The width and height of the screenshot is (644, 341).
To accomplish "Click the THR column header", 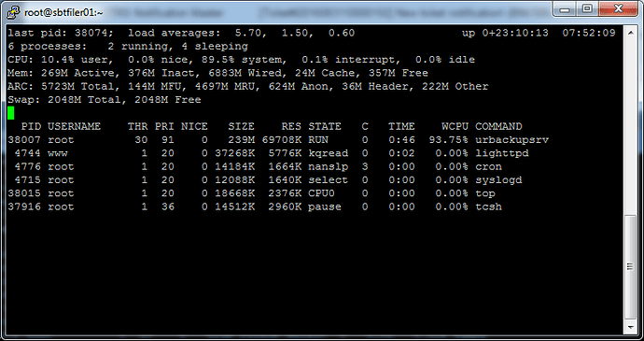I will point(137,126).
